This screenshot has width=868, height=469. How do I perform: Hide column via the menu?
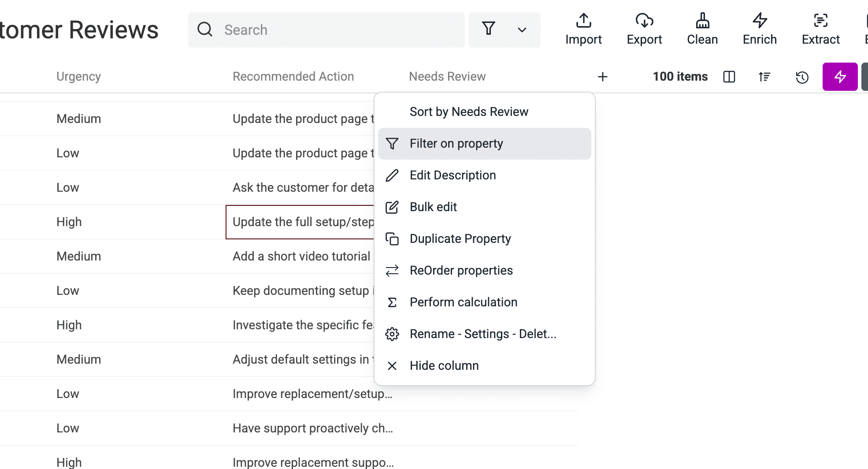coord(484,366)
